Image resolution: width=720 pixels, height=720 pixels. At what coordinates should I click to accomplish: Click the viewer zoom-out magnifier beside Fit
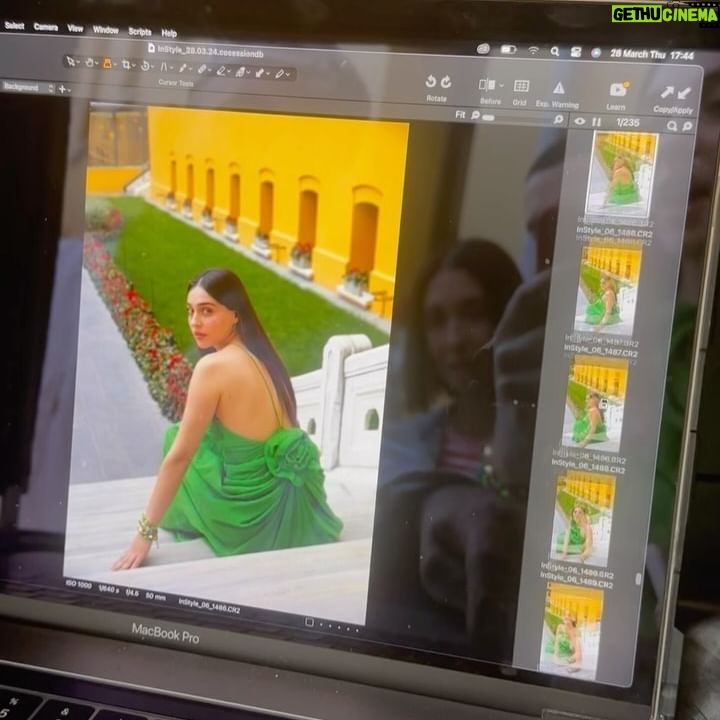click(475, 115)
